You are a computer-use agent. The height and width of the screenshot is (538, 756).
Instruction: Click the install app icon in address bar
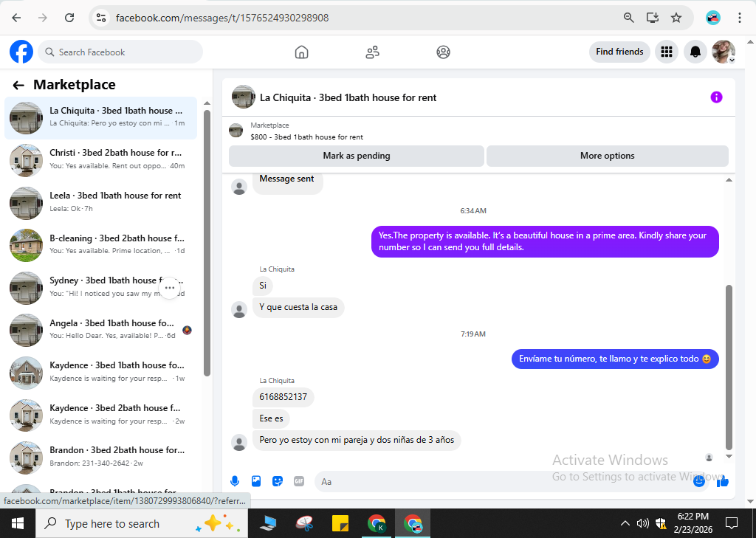(x=653, y=18)
